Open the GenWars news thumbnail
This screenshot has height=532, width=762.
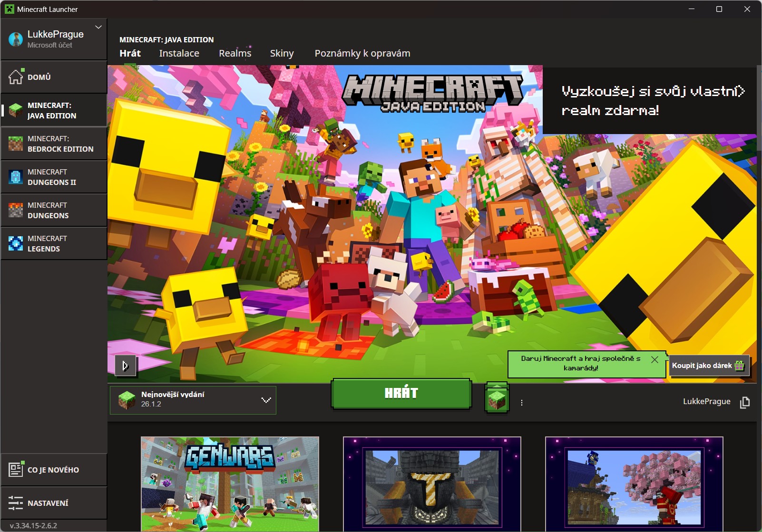[230, 484]
